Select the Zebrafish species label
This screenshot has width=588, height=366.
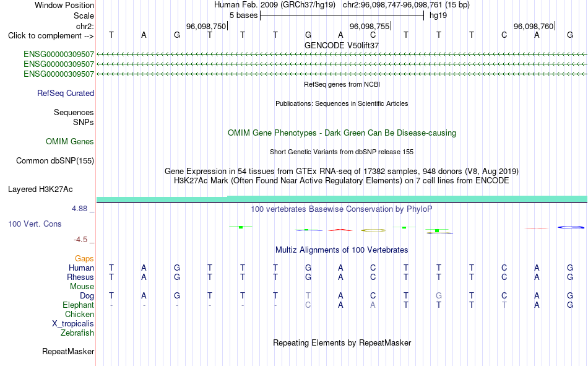(77, 333)
